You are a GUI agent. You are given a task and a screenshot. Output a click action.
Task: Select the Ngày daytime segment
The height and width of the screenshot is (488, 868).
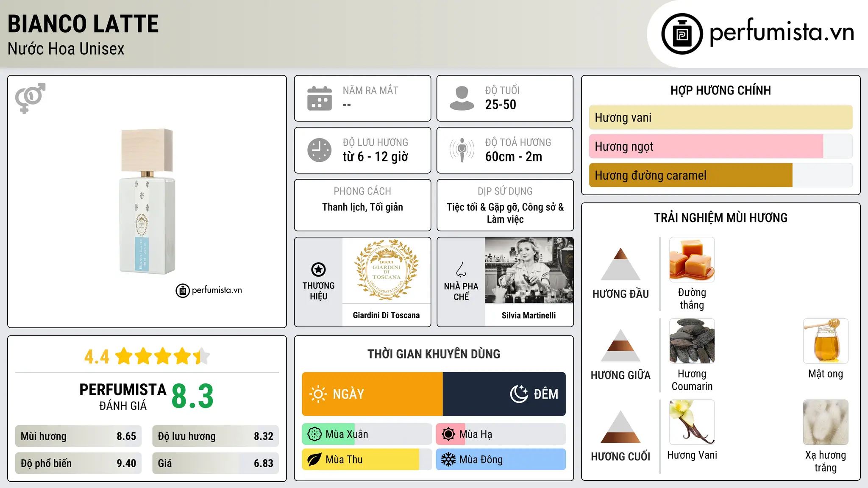[x=373, y=394]
